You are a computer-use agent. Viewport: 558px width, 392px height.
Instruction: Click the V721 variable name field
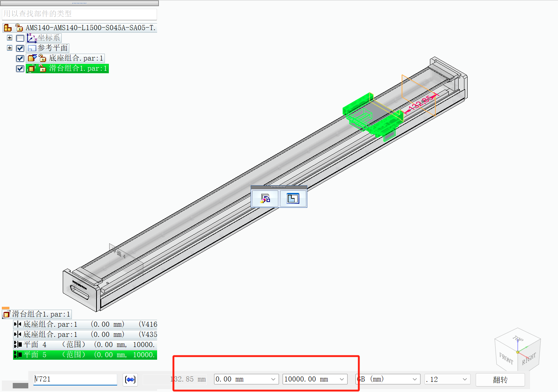click(x=75, y=379)
